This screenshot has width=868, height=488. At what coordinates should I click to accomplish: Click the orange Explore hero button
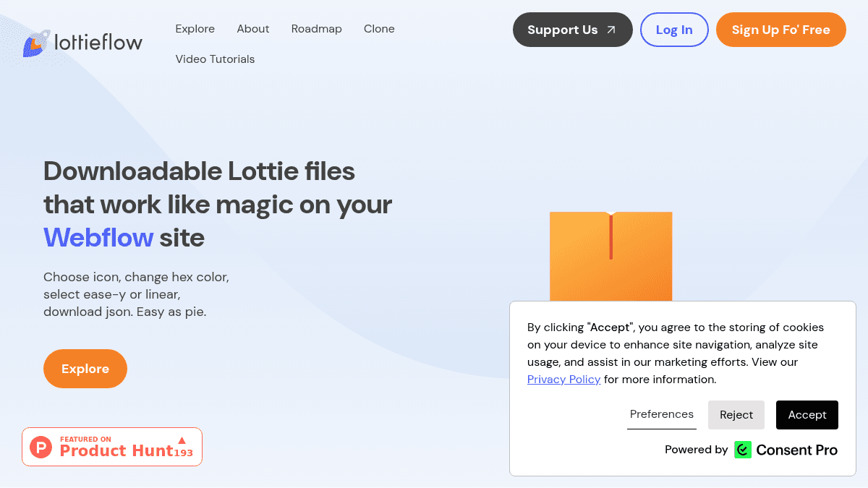pyautogui.click(x=85, y=369)
